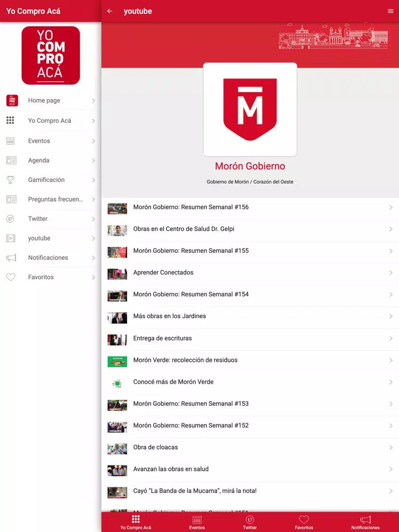Expand the Home page chevron in the sidebar
This screenshot has height=532, width=399.
(93, 101)
